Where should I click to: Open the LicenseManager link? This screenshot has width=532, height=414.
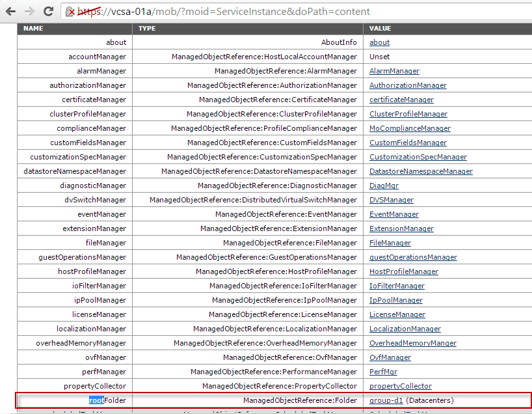tap(397, 314)
